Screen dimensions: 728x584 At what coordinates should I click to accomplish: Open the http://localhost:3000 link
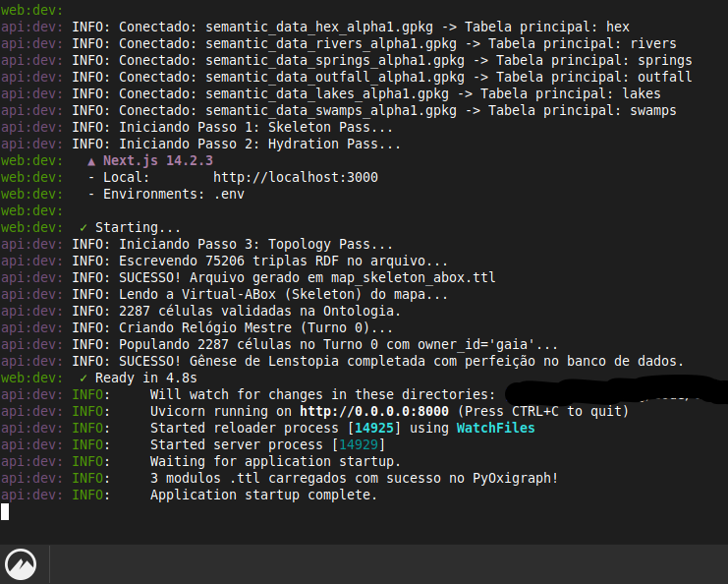pos(296,178)
